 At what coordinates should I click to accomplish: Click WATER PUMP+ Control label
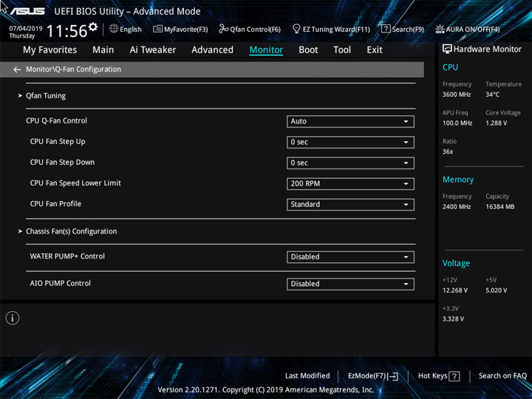point(67,256)
